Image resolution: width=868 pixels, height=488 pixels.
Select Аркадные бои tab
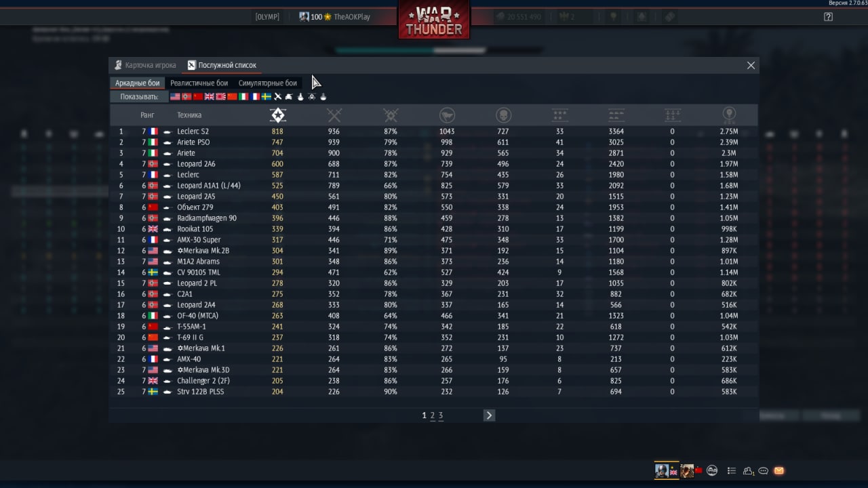pyautogui.click(x=137, y=83)
